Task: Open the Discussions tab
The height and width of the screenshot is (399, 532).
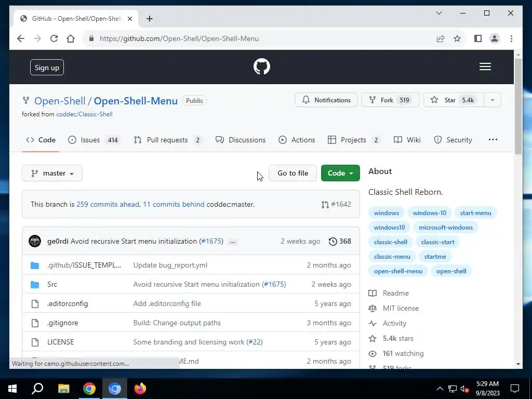Action: 241,140
